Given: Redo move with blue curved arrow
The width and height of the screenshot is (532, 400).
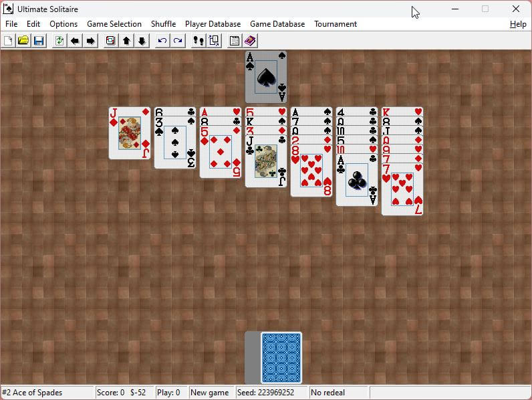Looking at the screenshot, I should click(178, 41).
